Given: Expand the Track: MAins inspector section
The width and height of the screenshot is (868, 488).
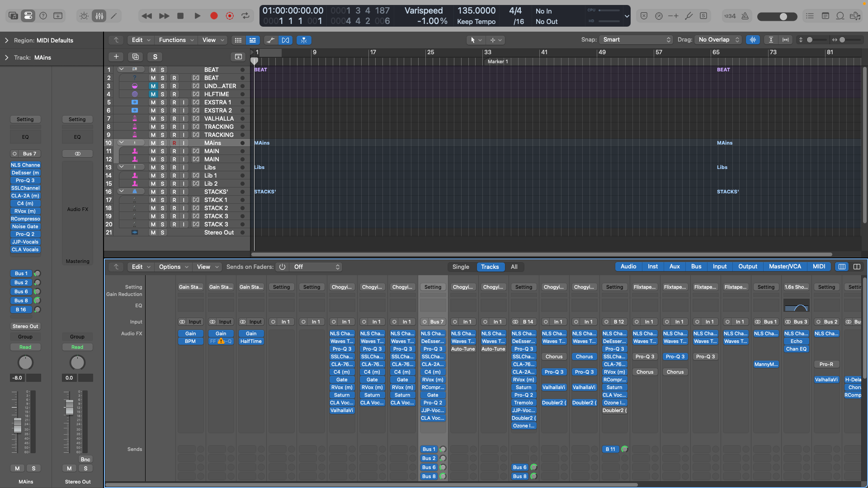Looking at the screenshot, I should (6, 57).
